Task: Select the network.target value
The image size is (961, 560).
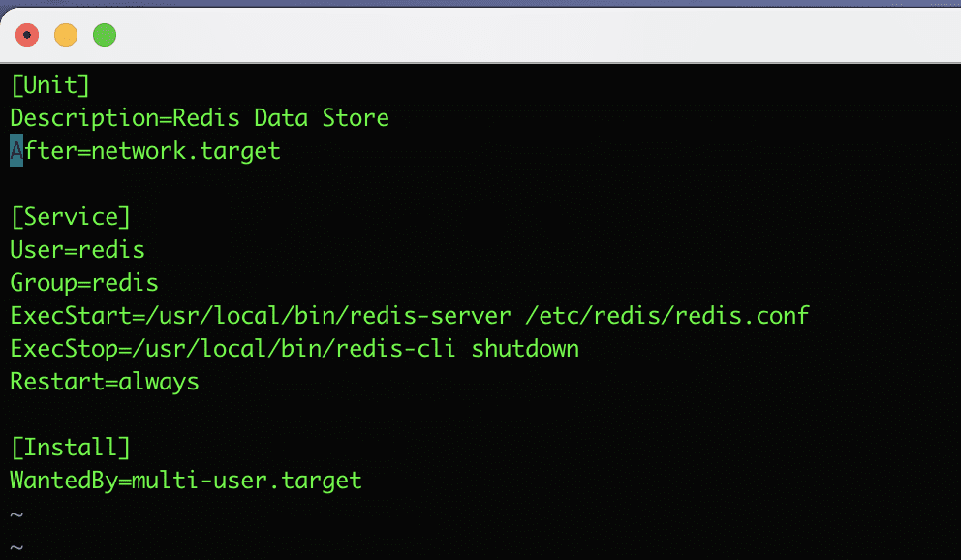Action: (x=186, y=151)
